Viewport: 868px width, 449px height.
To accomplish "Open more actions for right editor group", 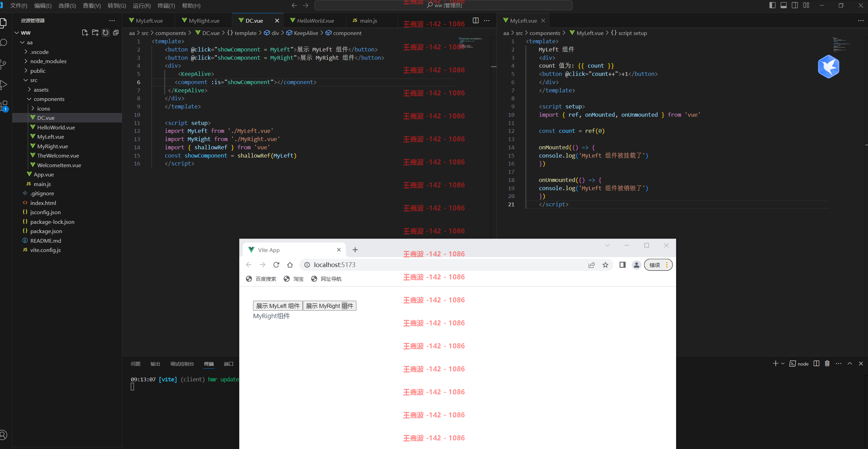I will point(860,21).
